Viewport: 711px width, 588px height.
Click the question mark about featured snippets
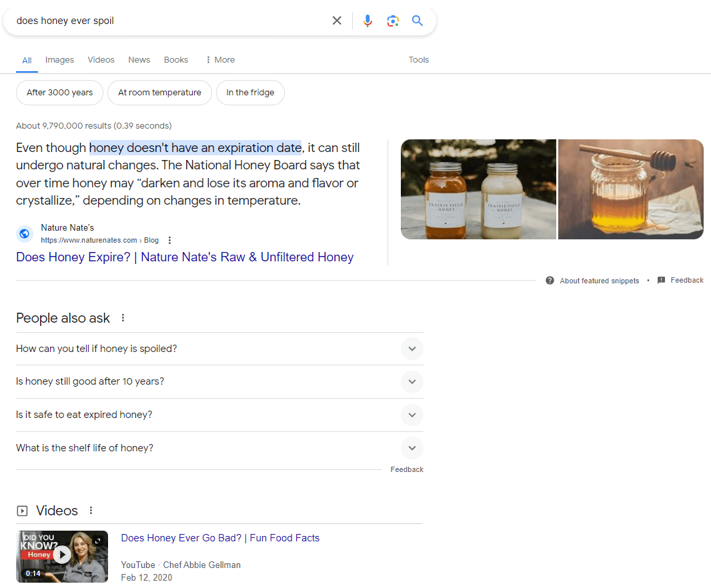[550, 281]
